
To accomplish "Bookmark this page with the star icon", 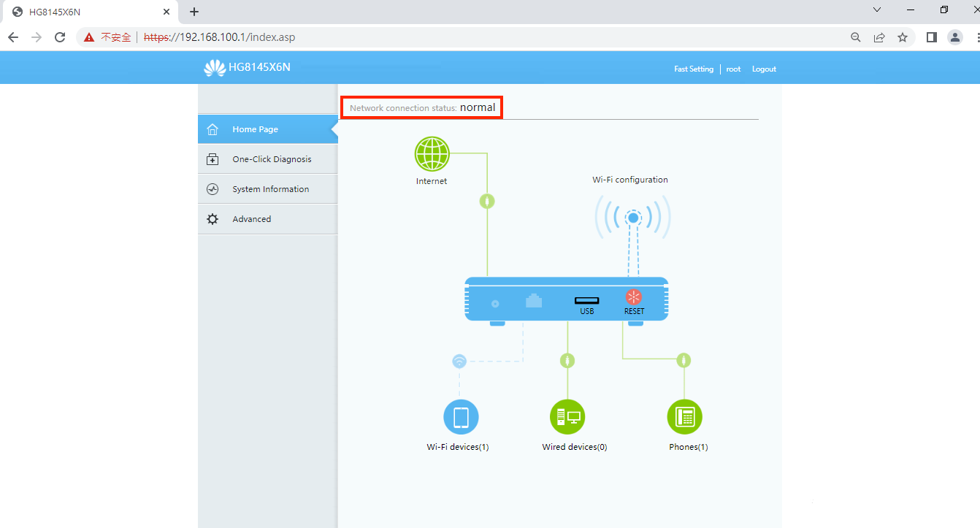I will 903,37.
